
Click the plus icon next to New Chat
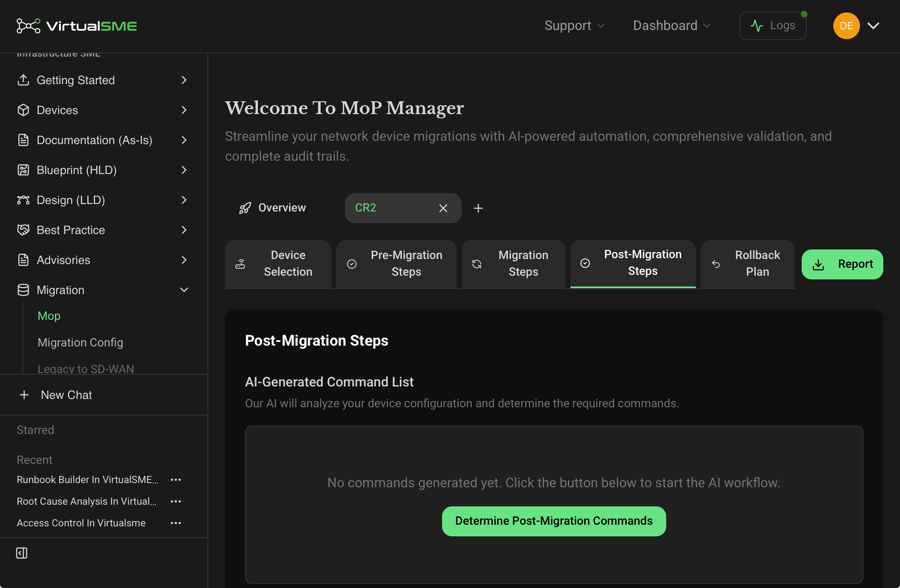(x=24, y=395)
